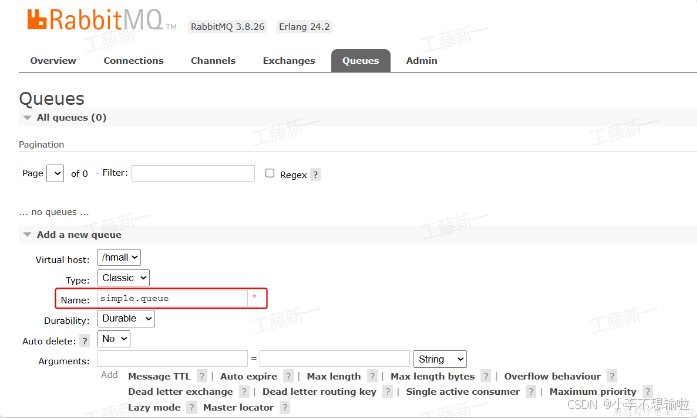
Task: Open the queue Type dropdown
Action: pos(124,278)
